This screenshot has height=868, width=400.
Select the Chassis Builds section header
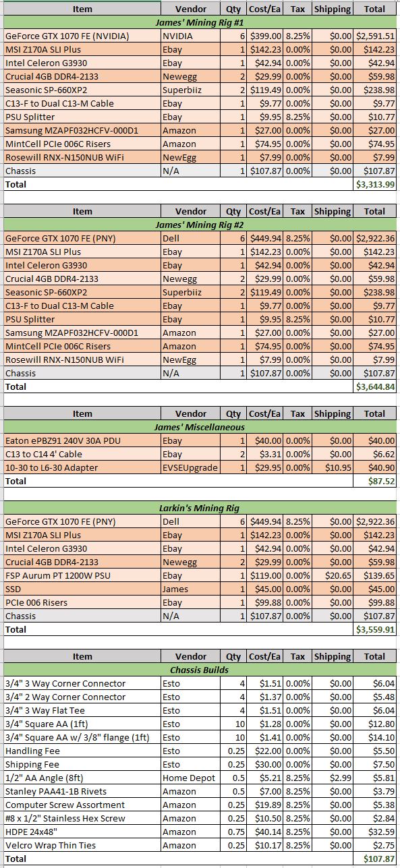200,670
